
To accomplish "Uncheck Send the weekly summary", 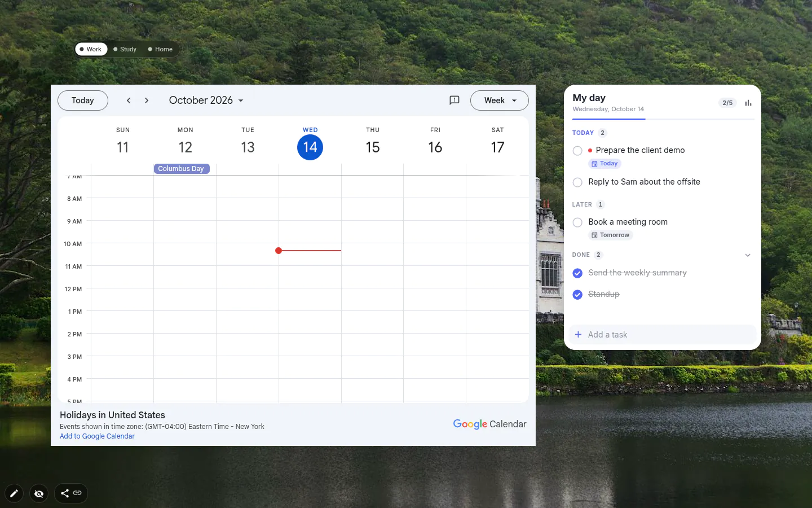I will click(577, 273).
